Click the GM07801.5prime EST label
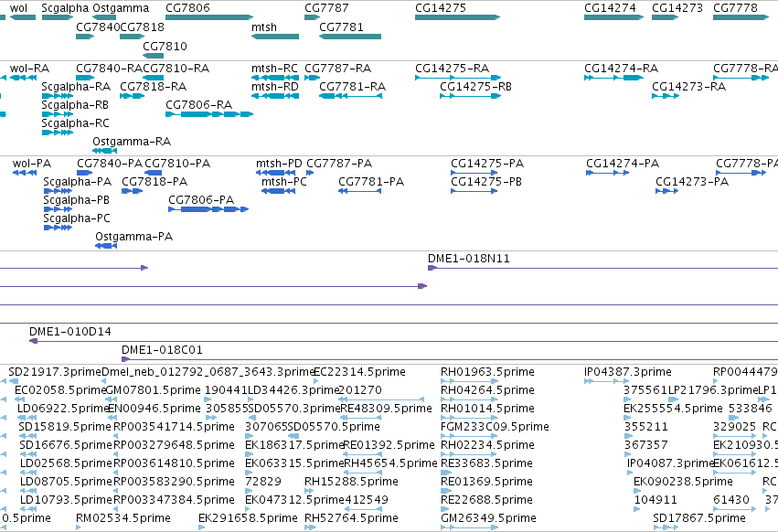Screen dimensions: 778x532 [154, 390]
